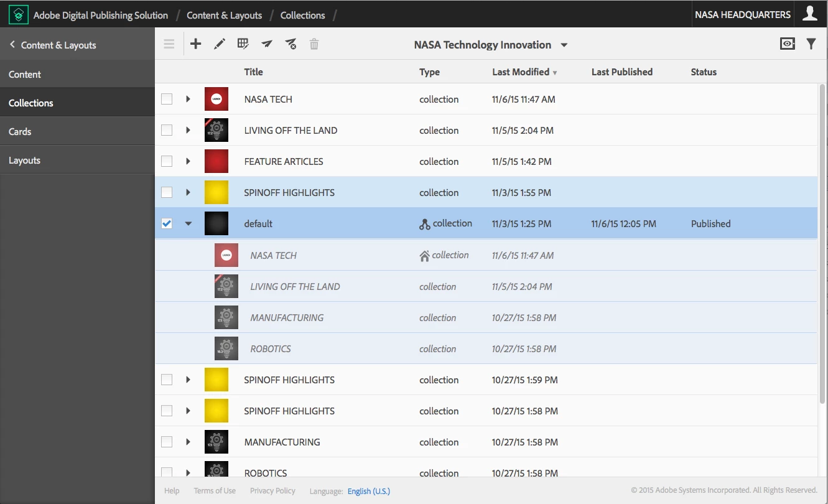Sort by the Title column header
Screen dimensions: 828x504
pyautogui.click(x=253, y=72)
